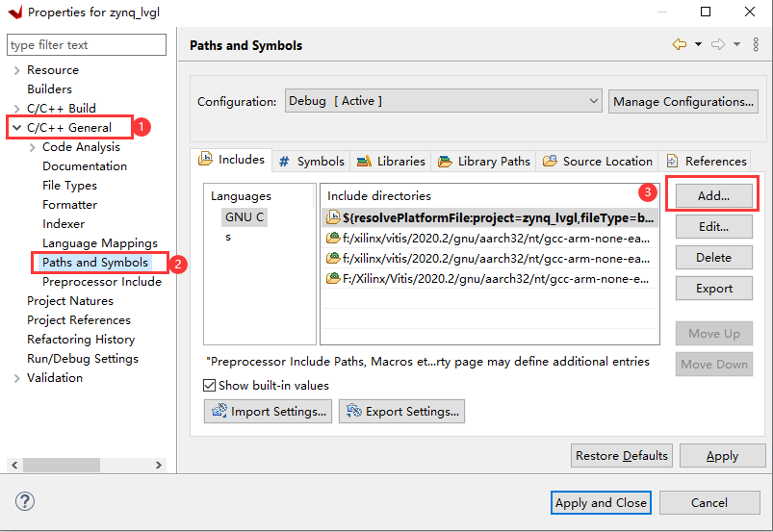Viewport: 773px width, 532px height.
Task: Click the forward navigation arrow icon
Action: pyautogui.click(x=718, y=44)
